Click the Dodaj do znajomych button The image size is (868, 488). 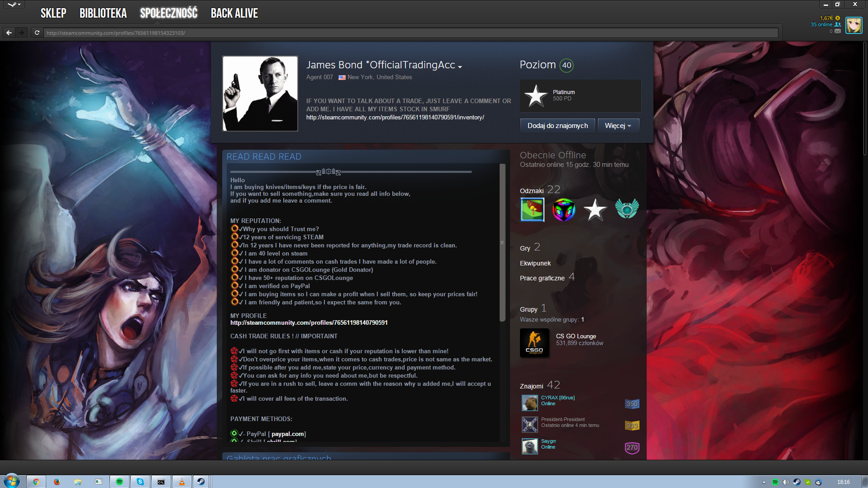(558, 126)
